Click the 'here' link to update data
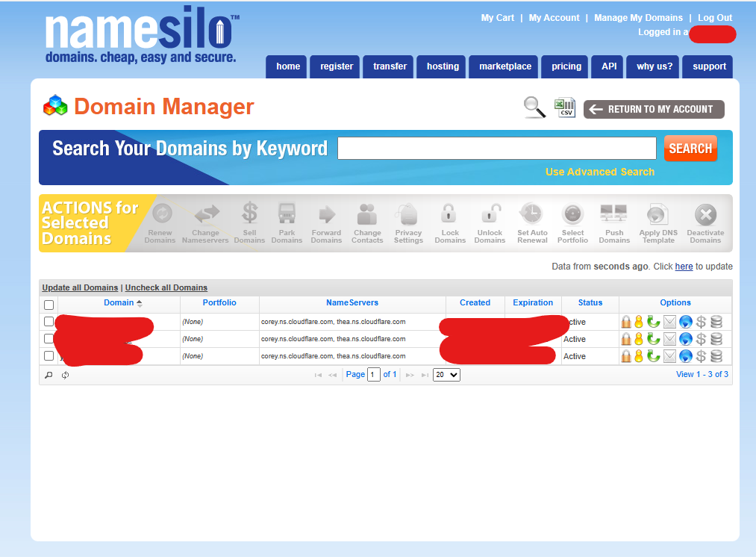 (x=684, y=267)
